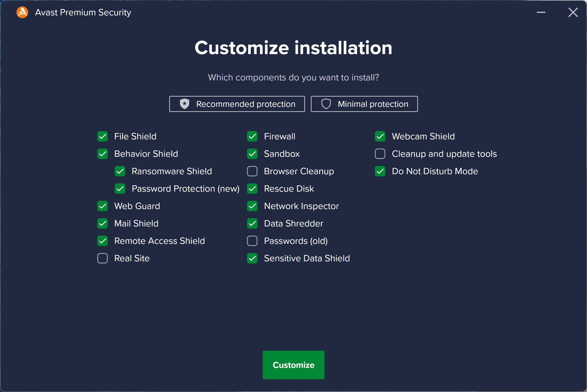Uncheck Do Not Disturb Mode checkbox
Image resolution: width=587 pixels, height=392 pixels.
pyautogui.click(x=380, y=171)
